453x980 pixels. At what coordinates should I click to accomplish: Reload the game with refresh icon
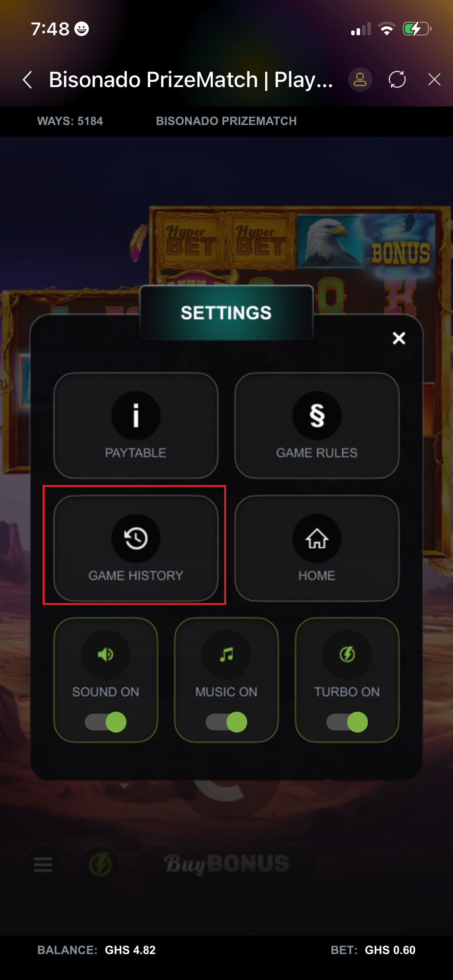(x=397, y=80)
